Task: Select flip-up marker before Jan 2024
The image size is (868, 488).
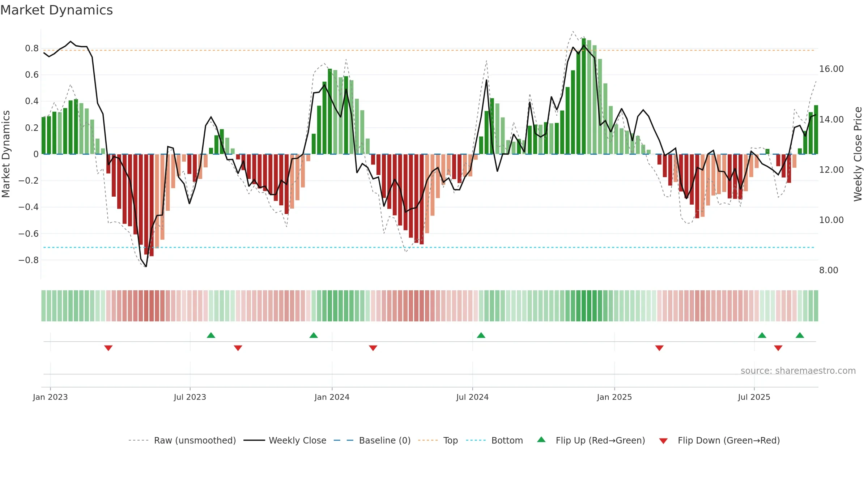Action: point(314,335)
